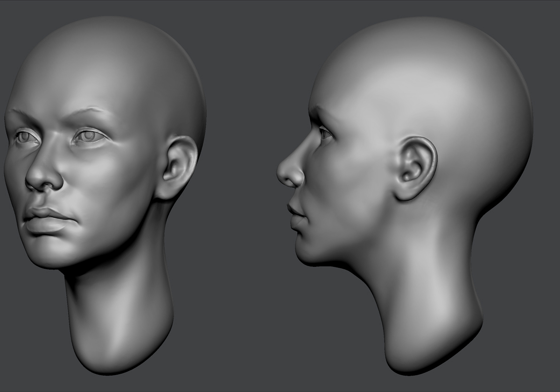Click the ear on the profile head
The width and height of the screenshot is (560, 392).
coord(415,168)
